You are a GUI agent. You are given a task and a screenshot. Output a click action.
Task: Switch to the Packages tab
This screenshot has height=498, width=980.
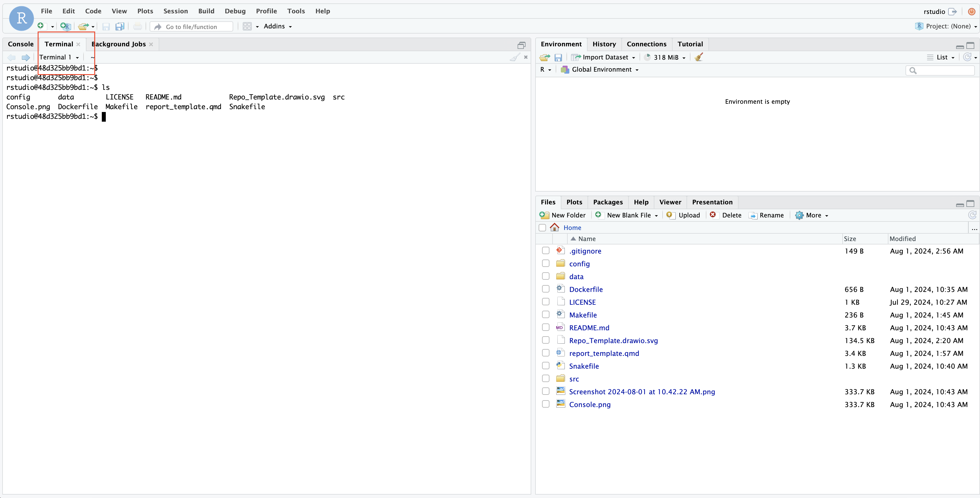tap(607, 202)
